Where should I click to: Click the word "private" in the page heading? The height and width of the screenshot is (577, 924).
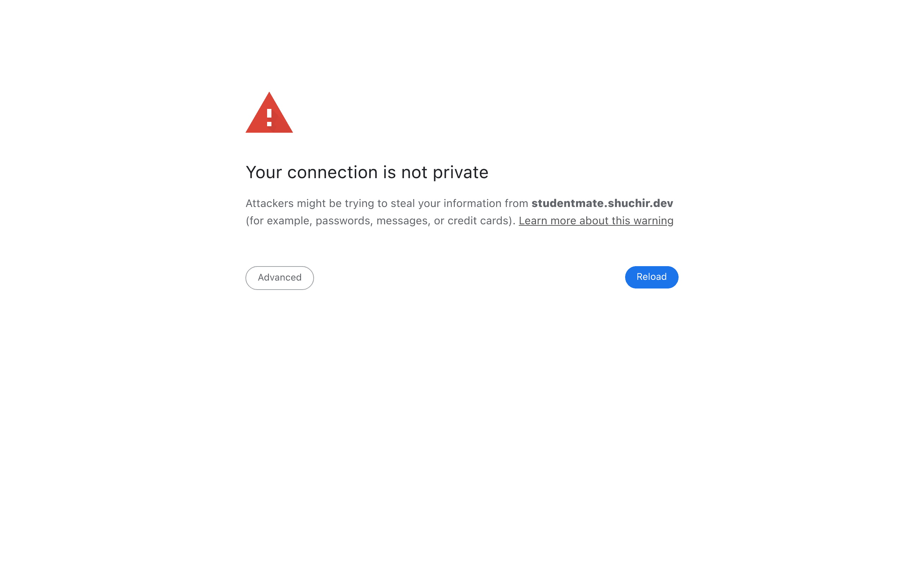pyautogui.click(x=460, y=172)
